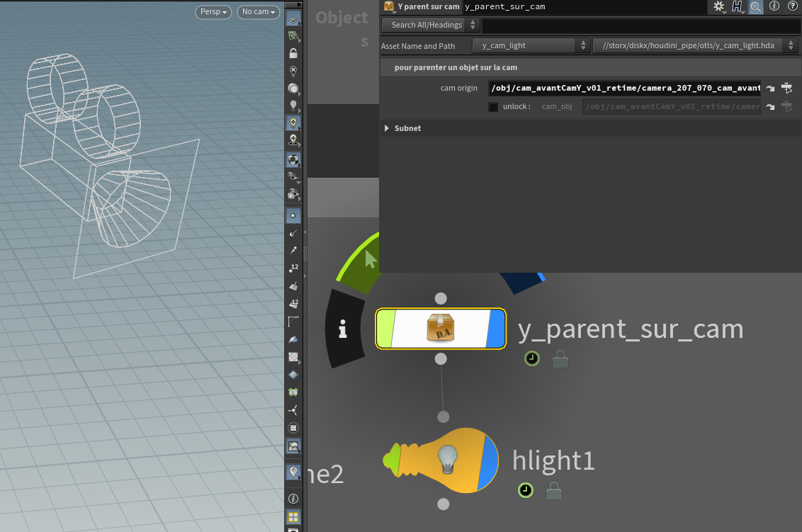The height and width of the screenshot is (532, 802).
Task: Select high quality lighting with shadows icon
Action: tap(293, 140)
